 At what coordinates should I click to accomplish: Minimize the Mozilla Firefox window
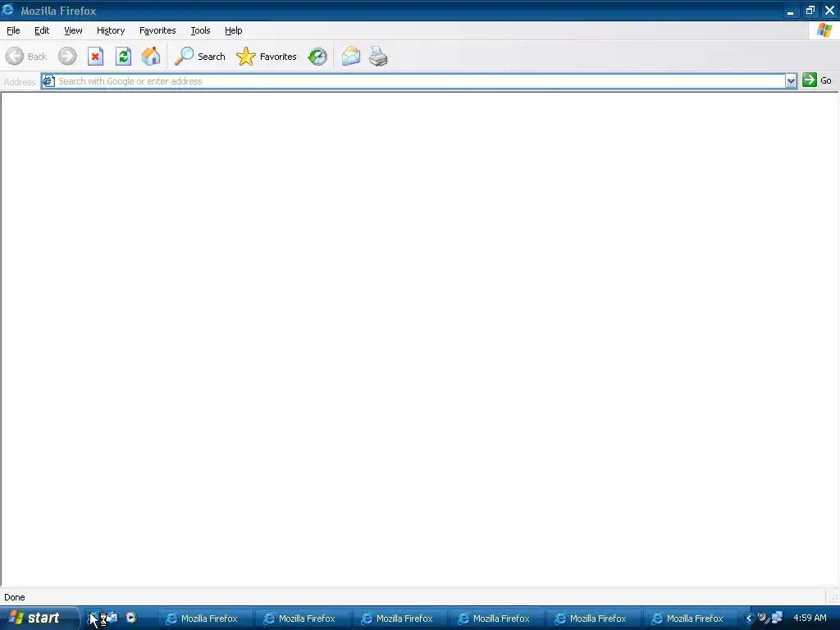click(x=790, y=11)
